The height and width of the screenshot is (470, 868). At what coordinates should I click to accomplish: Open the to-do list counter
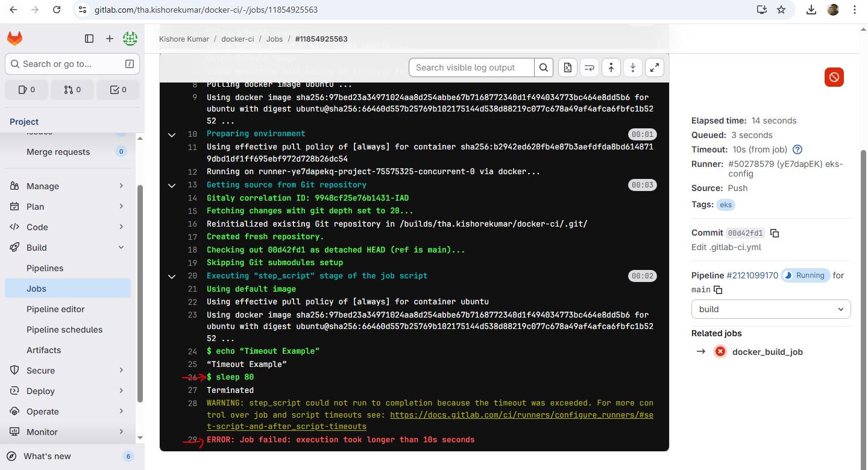[x=118, y=90]
